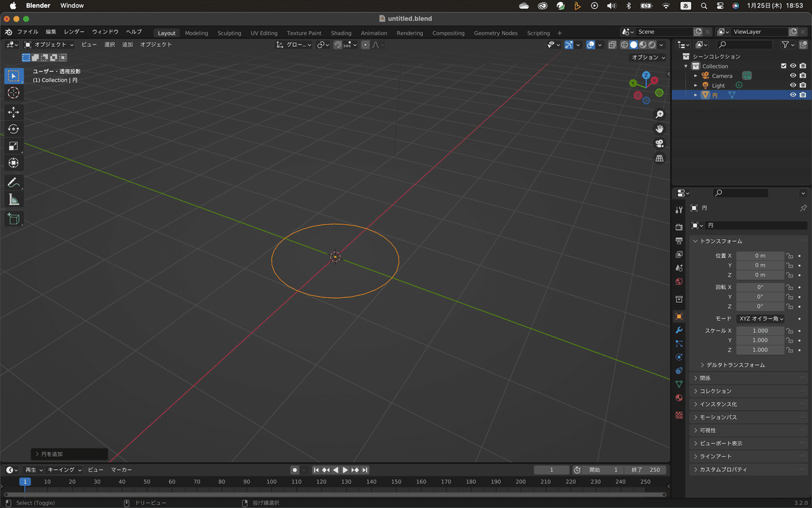
Task: Switch to the Geometry Nodes workspace tab
Action: point(495,33)
